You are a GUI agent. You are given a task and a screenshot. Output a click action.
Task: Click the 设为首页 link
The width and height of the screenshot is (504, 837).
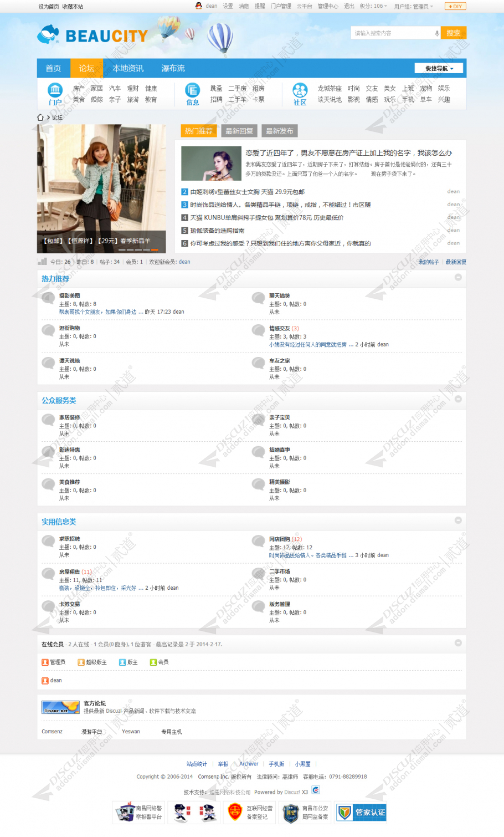pos(49,7)
